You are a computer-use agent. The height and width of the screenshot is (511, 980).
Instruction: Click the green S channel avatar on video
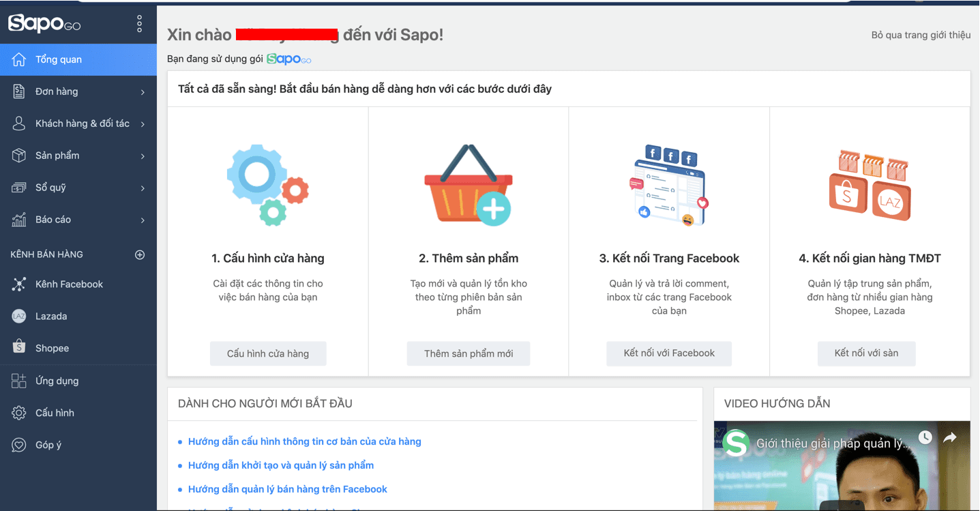tap(737, 443)
